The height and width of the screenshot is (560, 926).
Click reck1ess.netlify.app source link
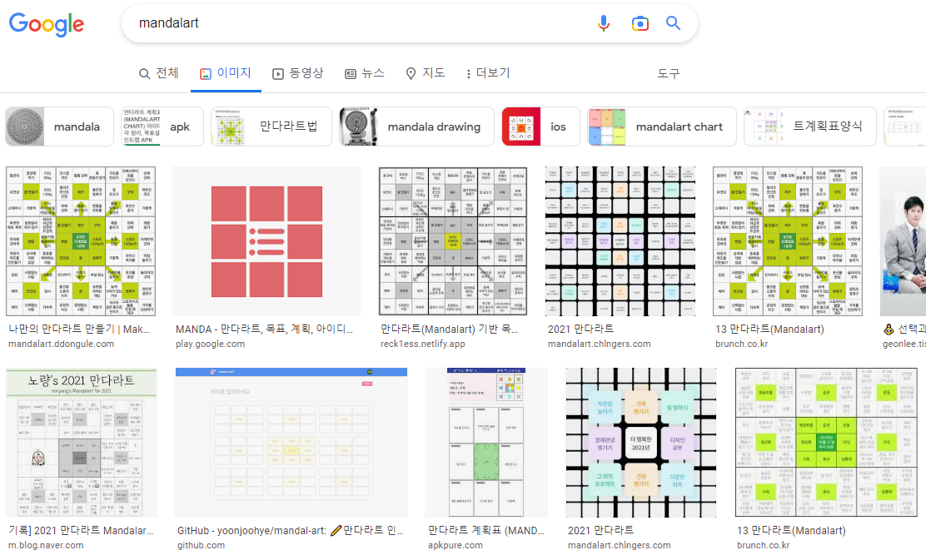[423, 344]
